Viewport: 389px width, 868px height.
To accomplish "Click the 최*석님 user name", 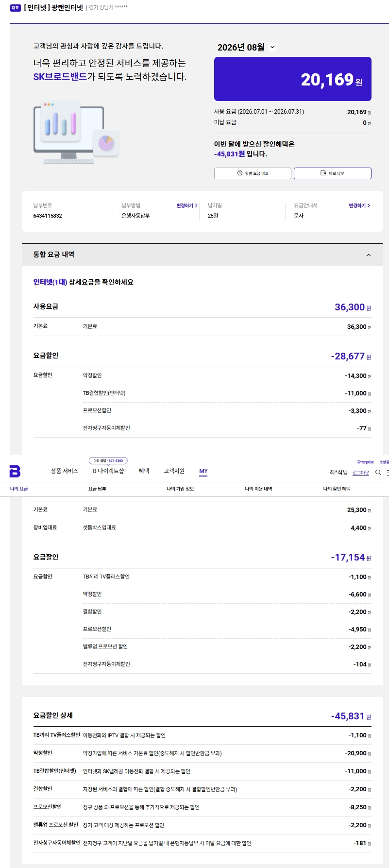I will point(338,473).
